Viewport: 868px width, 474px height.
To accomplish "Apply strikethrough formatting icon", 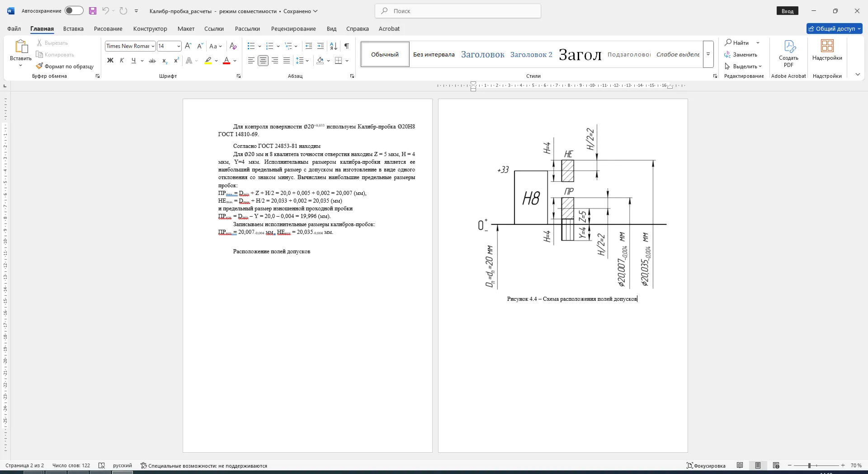I will pos(152,61).
